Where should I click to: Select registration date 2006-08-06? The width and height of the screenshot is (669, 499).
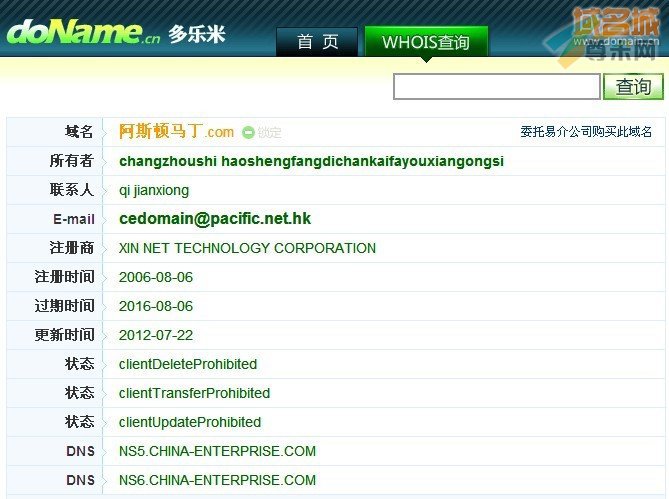point(156,277)
